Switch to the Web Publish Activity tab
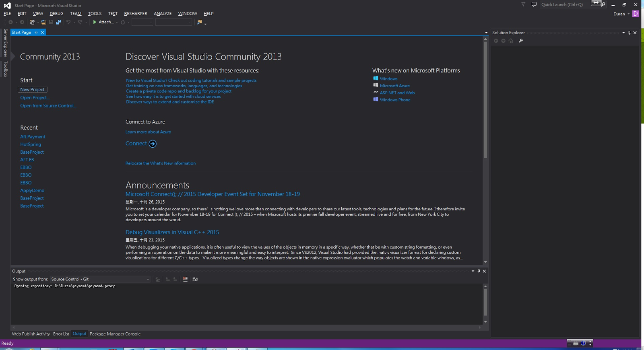644x350 pixels. click(31, 334)
